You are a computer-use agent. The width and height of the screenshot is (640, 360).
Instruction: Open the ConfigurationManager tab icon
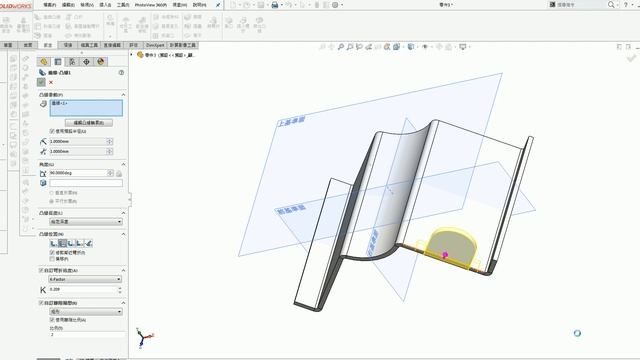72,62
